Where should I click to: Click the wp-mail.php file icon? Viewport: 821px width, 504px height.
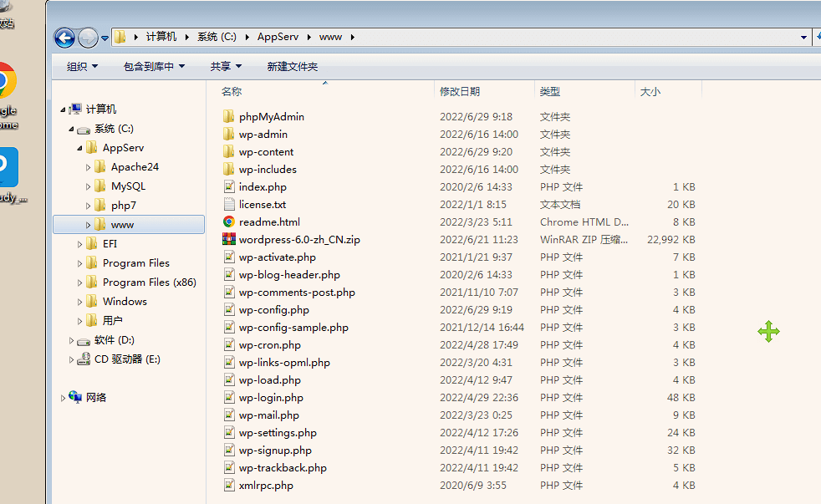[229, 415]
